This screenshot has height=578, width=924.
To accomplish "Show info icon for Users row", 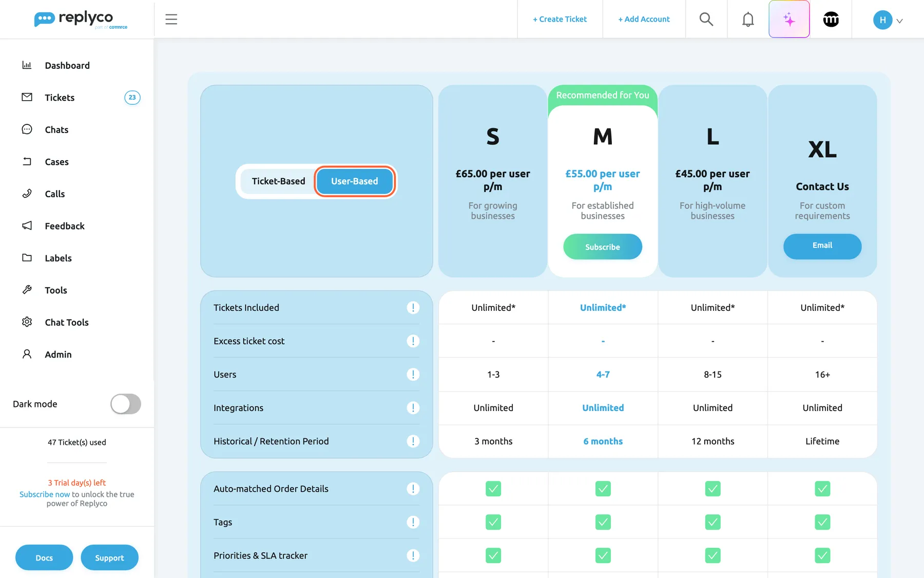I will point(413,374).
